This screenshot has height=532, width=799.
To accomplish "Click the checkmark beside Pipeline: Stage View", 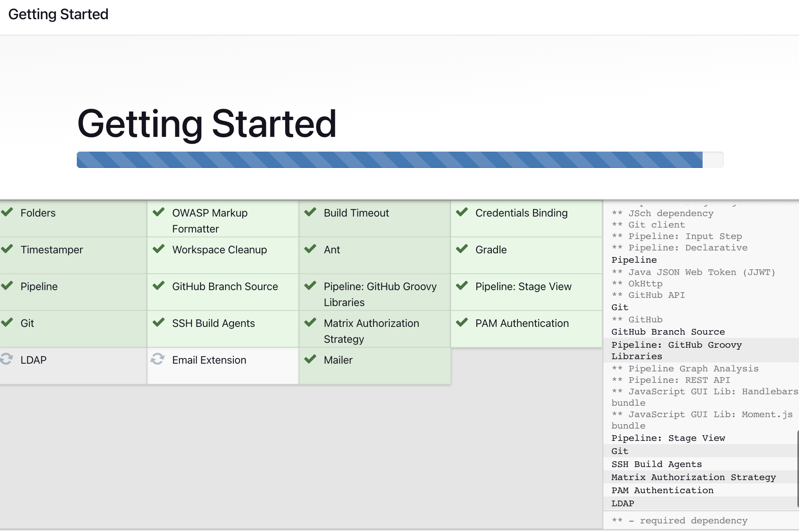I will coord(462,286).
